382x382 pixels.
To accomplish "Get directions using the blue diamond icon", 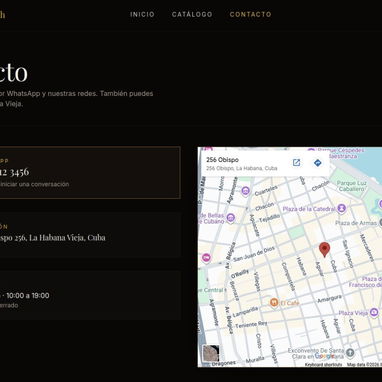I will (x=318, y=163).
